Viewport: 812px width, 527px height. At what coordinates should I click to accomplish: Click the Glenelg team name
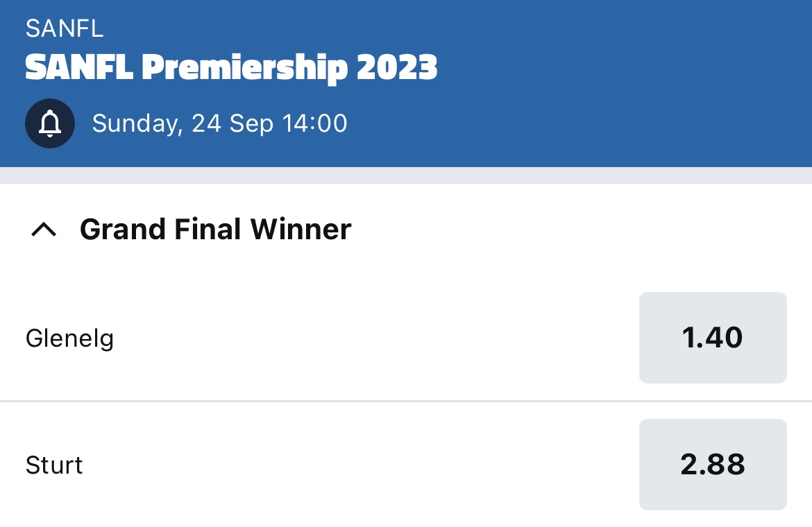point(69,339)
